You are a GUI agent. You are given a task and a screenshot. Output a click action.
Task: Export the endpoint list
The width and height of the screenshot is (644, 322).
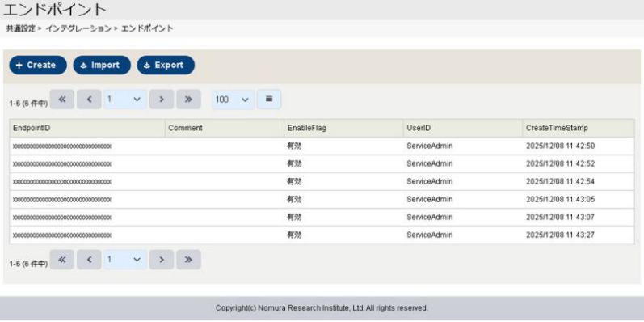click(x=166, y=66)
